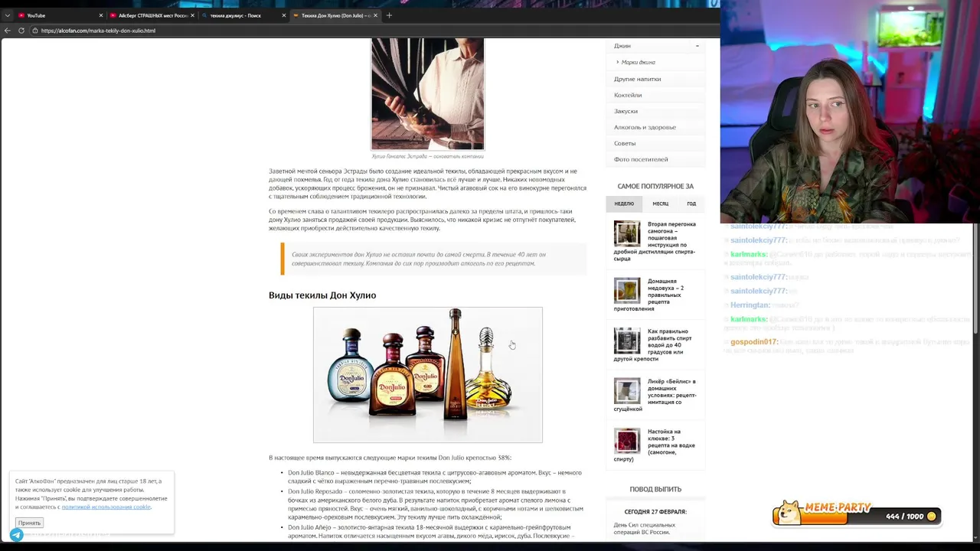Click the Meme Party gold coin icon
This screenshot has width=980, height=551.
click(x=931, y=517)
